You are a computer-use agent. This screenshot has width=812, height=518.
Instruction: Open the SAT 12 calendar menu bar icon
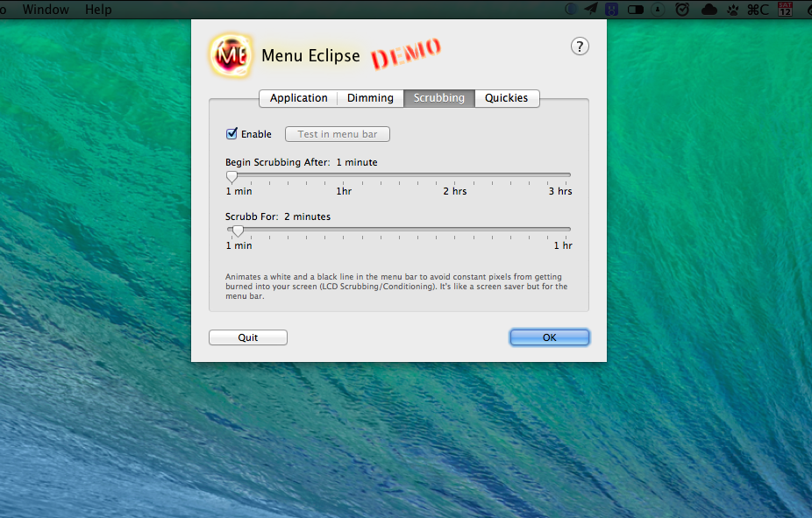pos(785,10)
